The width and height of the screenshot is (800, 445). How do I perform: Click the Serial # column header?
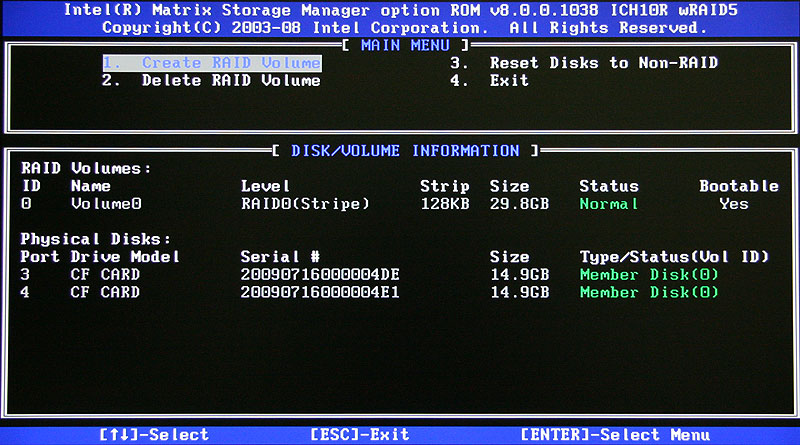coord(280,257)
